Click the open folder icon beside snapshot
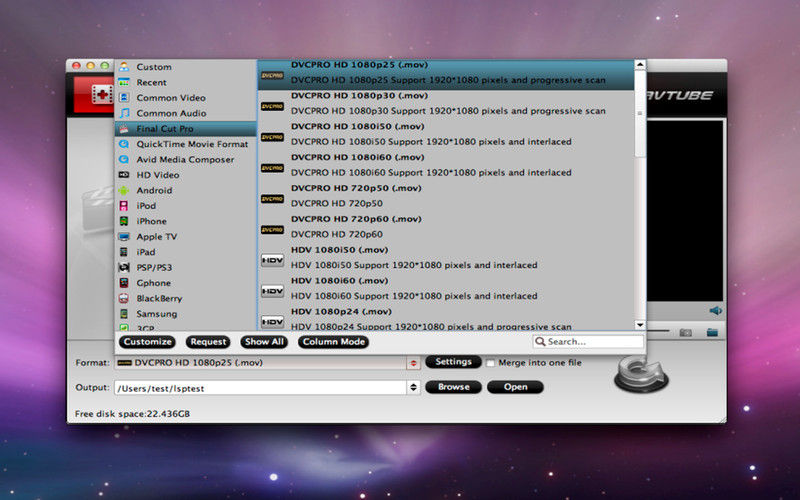Viewport: 800px width, 500px height. pos(712,333)
